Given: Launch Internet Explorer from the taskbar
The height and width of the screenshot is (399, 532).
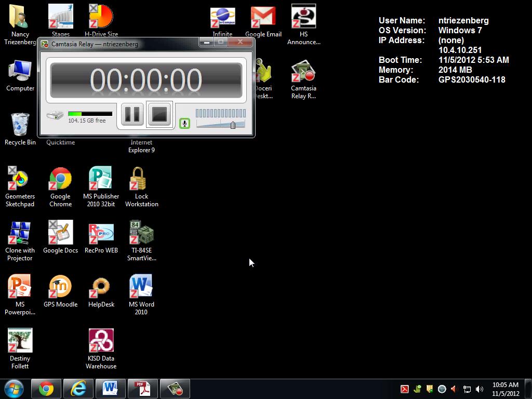Looking at the screenshot, I should tap(78, 389).
